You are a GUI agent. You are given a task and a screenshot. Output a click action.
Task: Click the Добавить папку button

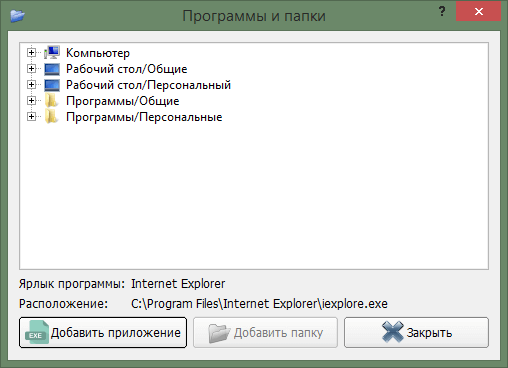pyautogui.click(x=265, y=332)
